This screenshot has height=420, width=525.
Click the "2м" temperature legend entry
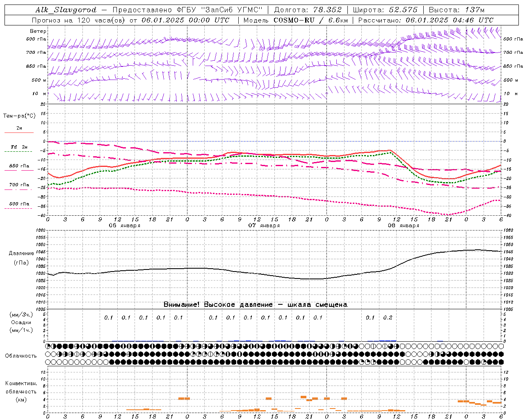[x=19, y=128]
